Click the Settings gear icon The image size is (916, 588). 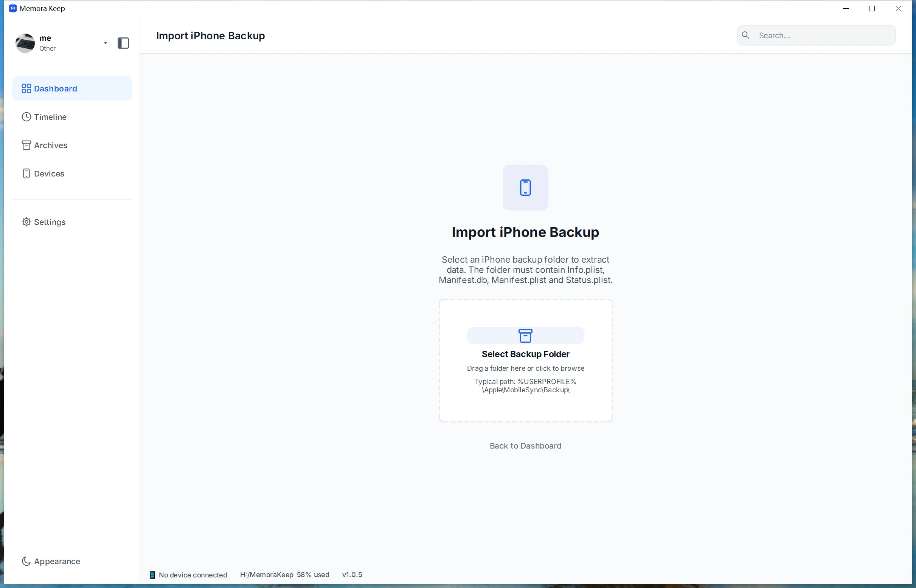[x=26, y=222]
